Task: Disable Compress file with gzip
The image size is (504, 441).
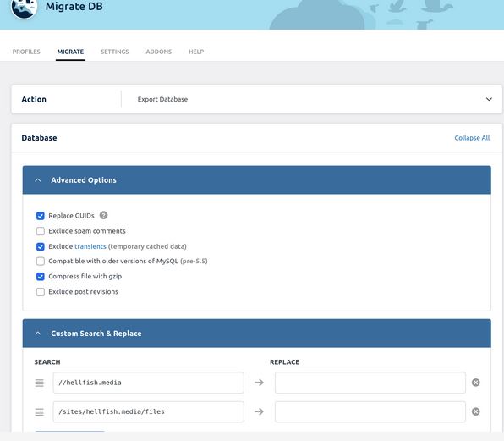Action: point(41,276)
